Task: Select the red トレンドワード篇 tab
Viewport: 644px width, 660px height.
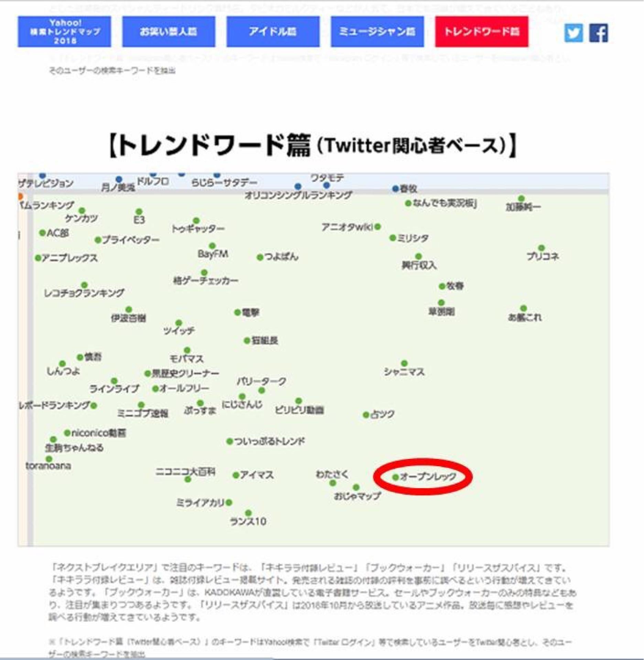Action: [481, 32]
